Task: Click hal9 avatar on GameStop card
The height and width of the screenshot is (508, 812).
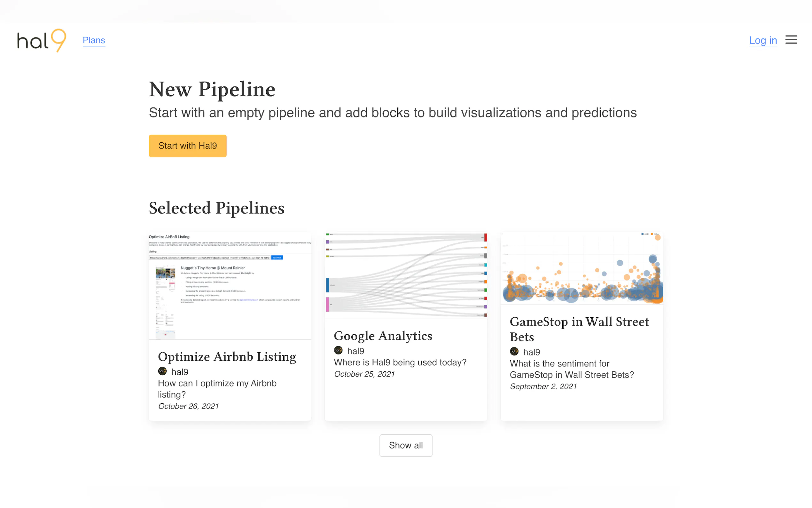Action: tap(514, 352)
